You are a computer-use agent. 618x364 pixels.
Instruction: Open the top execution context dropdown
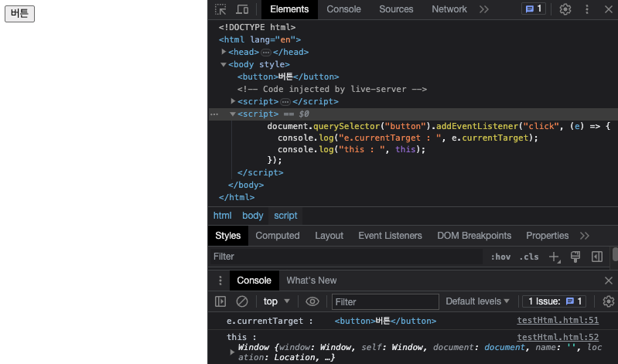coord(276,301)
